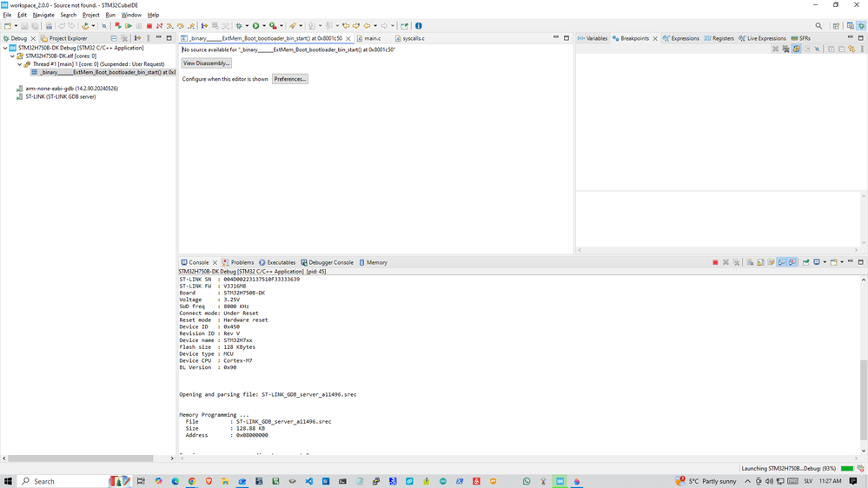Click the Console vertical scrollbar thumb

click(864, 399)
